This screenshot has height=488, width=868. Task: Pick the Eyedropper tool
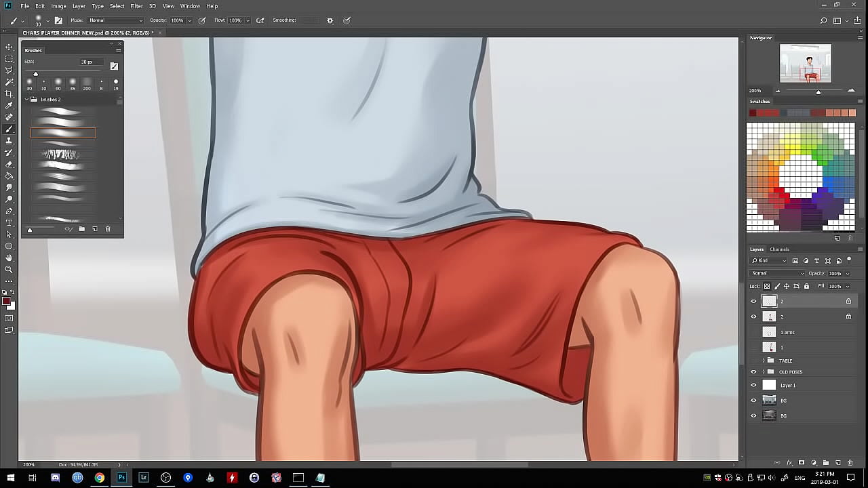point(9,106)
